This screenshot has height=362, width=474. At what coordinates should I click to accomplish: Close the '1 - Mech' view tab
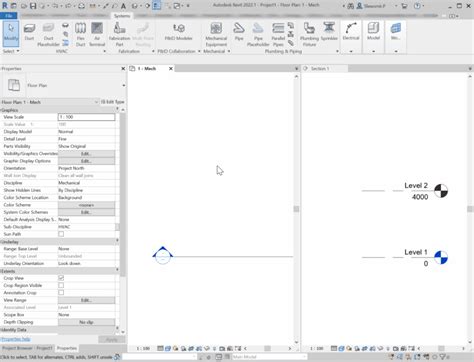pos(171,69)
